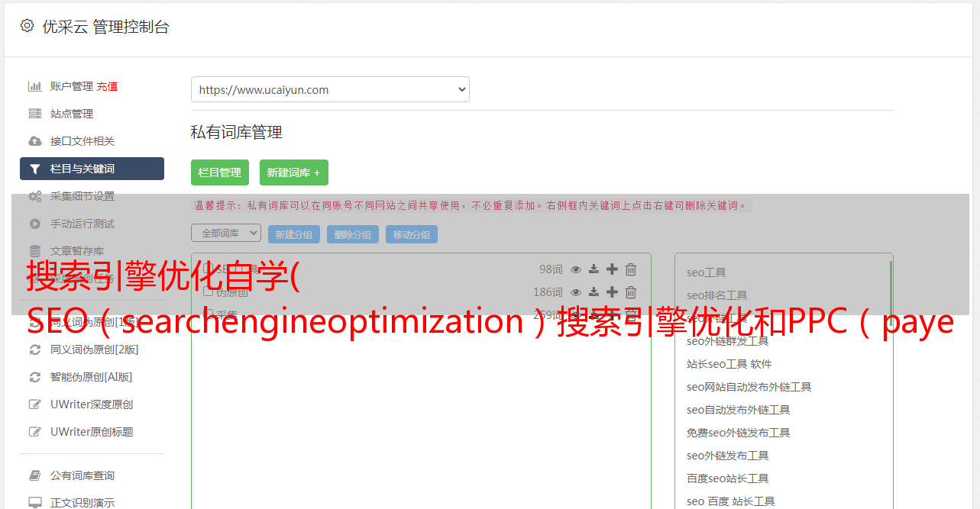Click the green 栏目管理 button

[220, 172]
